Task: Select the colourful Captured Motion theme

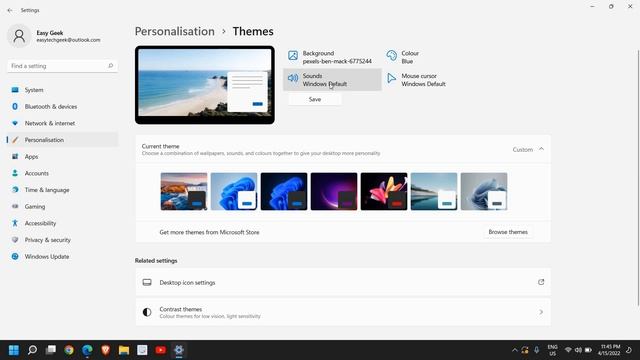Action: (x=384, y=191)
